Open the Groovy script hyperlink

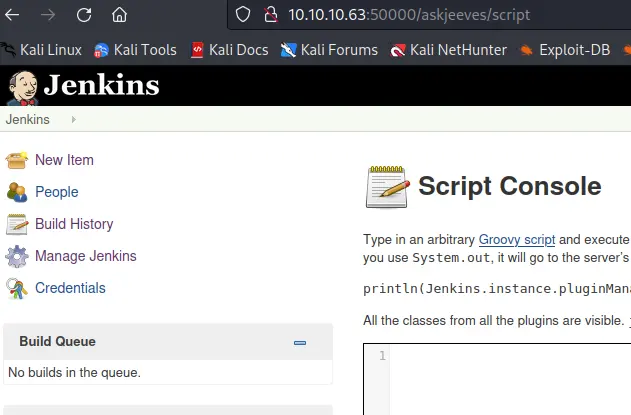point(517,240)
